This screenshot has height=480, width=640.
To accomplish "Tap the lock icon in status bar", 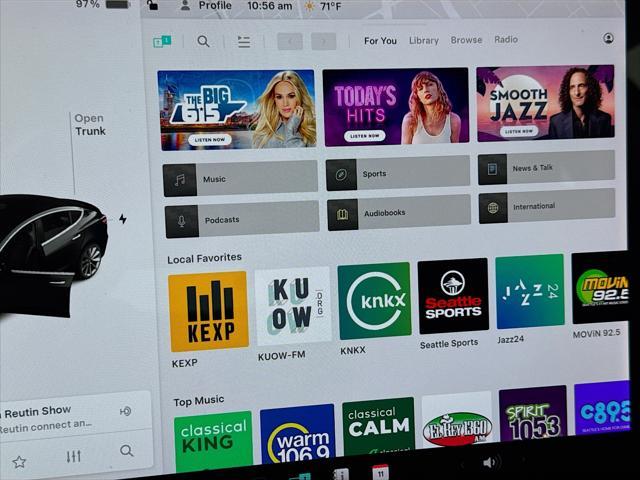I will click(152, 5).
